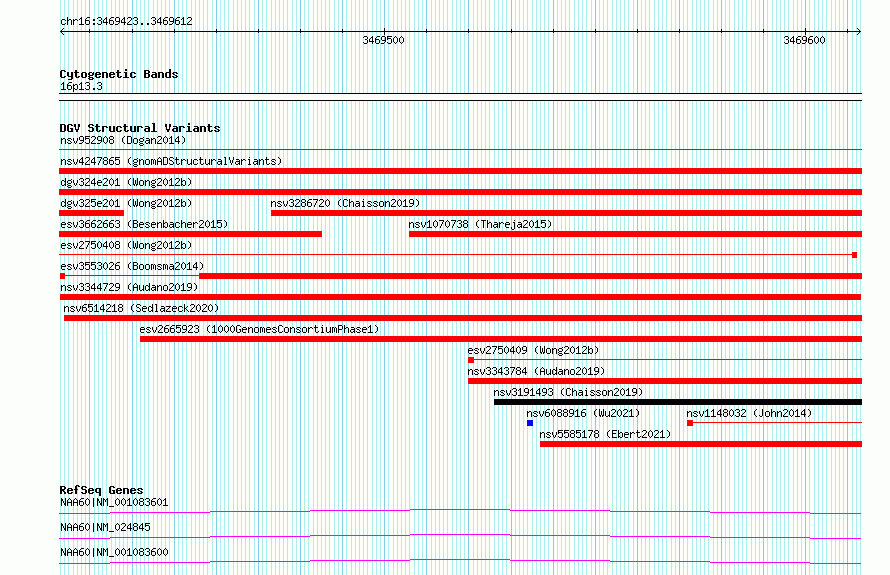Select dgv324e201 (Wong2012b) variant label
The height and width of the screenshot is (575, 890).
click(126, 182)
